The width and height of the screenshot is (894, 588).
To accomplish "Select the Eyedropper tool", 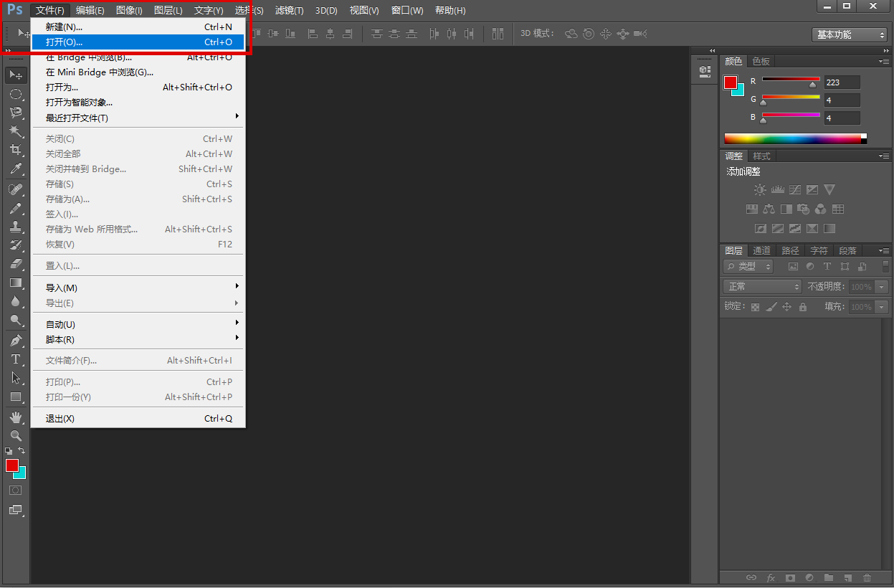I will (x=15, y=169).
